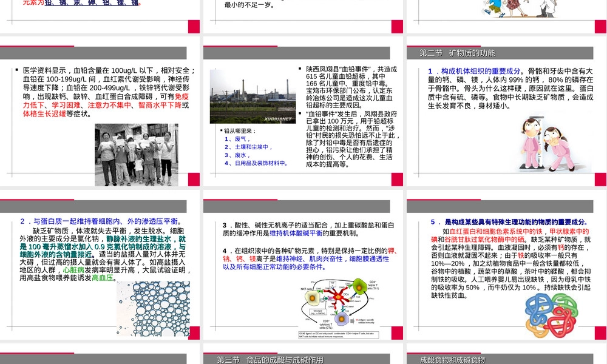This screenshot has width=607, height=364.
Task: Select the slide with points 3 and 4 about 酸碱平衡
Action: pyautogui.click(x=303, y=265)
